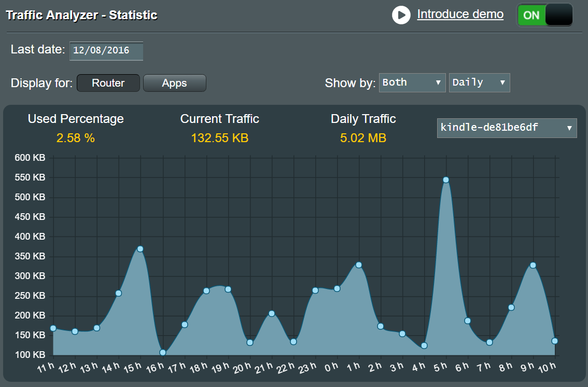Click the Daily Traffic 5.02 MB value

[363, 138]
